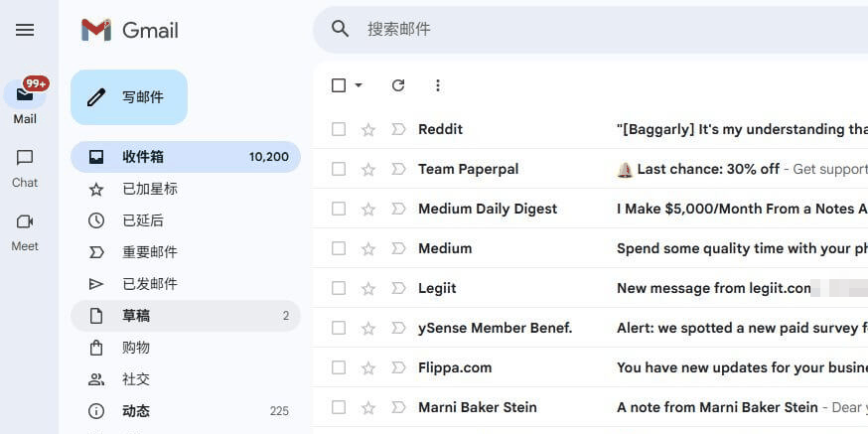Screen dimensions: 868x434
Task: Click the 写邮件 compose button
Action: [129, 97]
